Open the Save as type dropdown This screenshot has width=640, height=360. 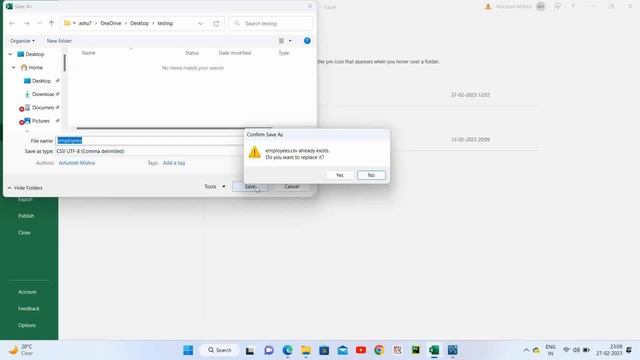coord(149,151)
